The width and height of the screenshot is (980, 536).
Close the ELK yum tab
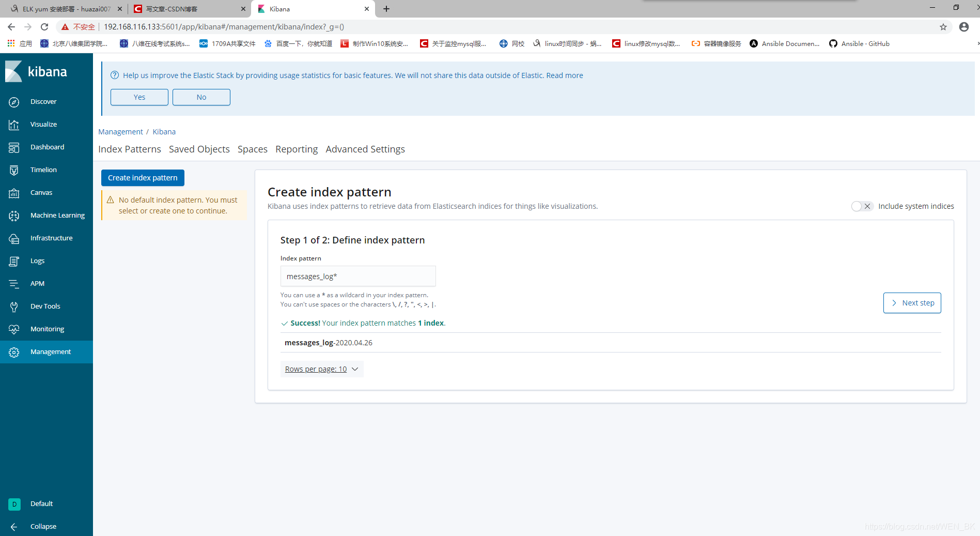click(120, 9)
